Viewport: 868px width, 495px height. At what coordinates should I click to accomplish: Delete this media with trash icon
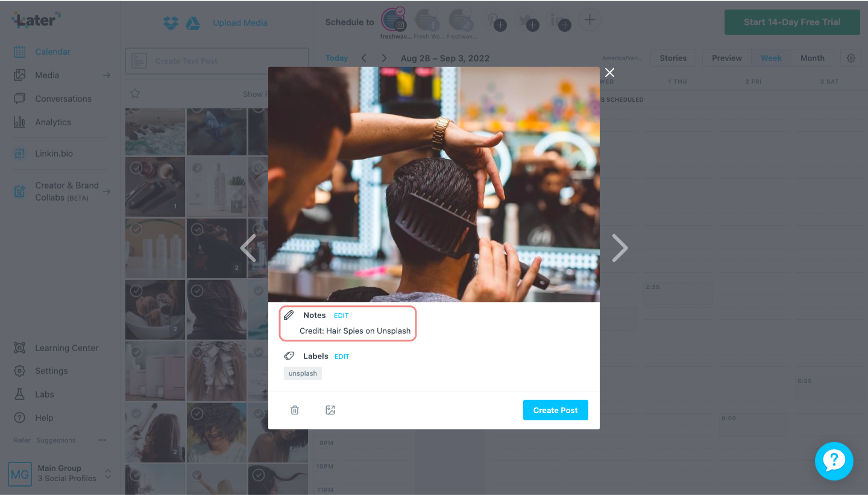pos(295,410)
